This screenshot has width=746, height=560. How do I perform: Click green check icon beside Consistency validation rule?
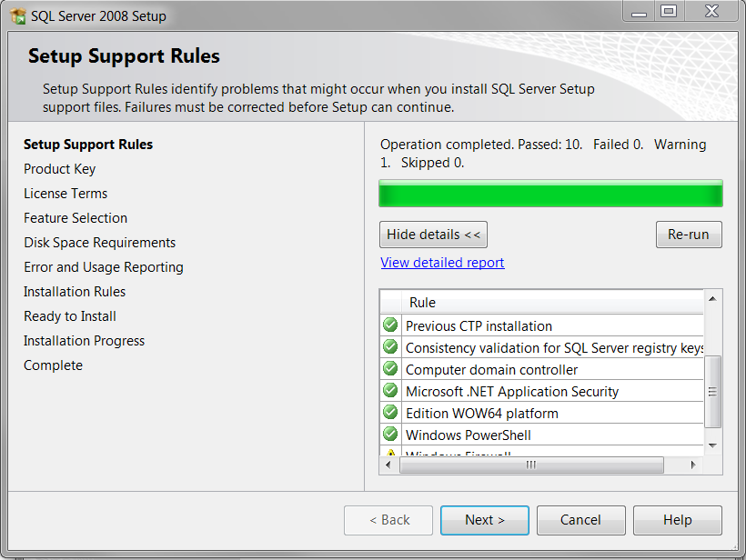point(390,347)
